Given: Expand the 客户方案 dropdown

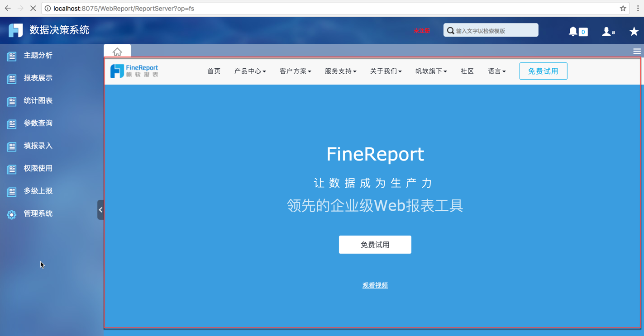Looking at the screenshot, I should click(295, 71).
